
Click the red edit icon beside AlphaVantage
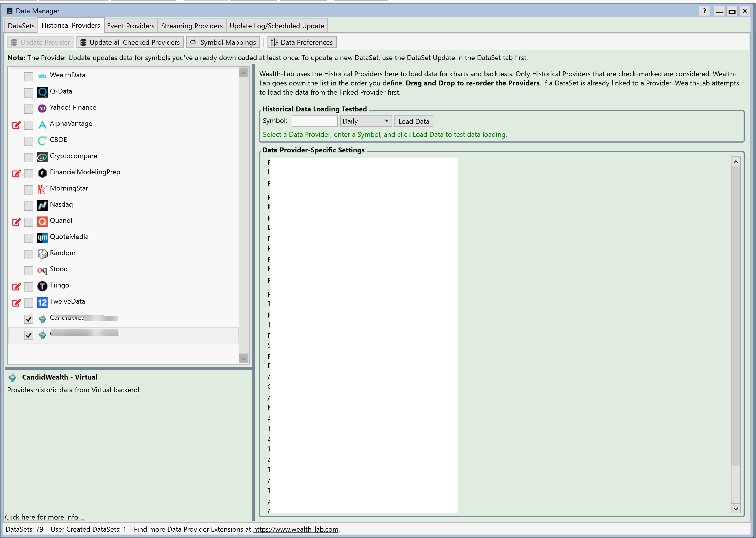pos(16,125)
